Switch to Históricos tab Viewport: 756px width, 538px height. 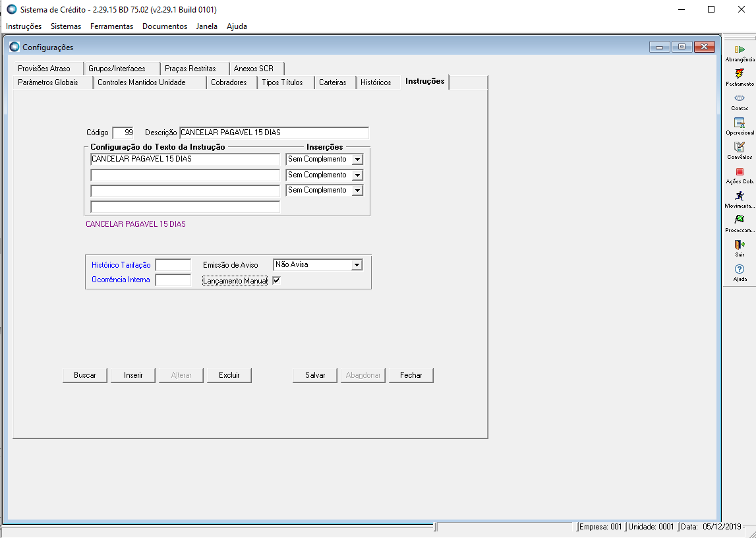[378, 82]
